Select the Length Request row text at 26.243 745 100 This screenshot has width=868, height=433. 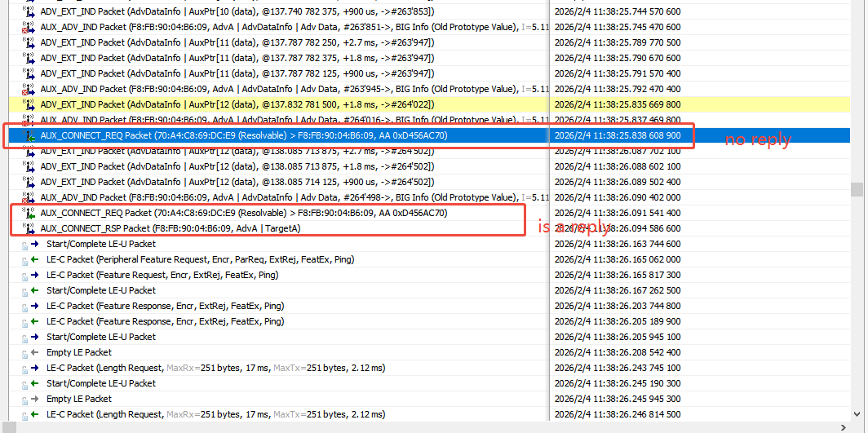pyautogui.click(x=216, y=368)
